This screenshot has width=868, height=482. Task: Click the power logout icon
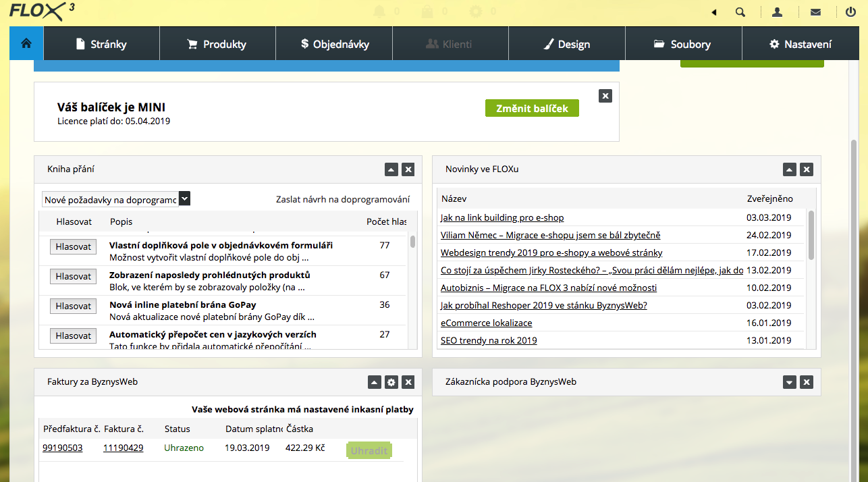coord(850,12)
